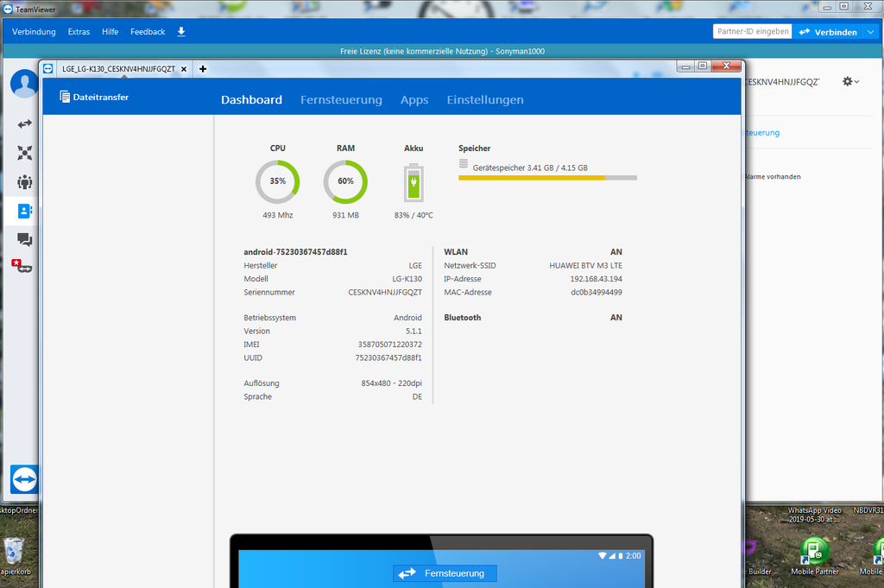This screenshot has width=884, height=588.
Task: Click the Bluetooth status AN
Action: coord(616,318)
